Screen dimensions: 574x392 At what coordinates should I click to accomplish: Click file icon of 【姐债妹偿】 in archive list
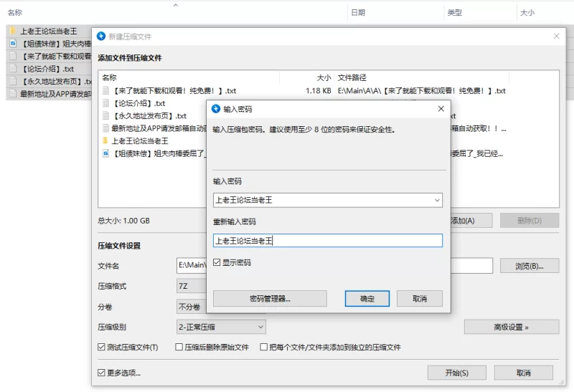105,153
